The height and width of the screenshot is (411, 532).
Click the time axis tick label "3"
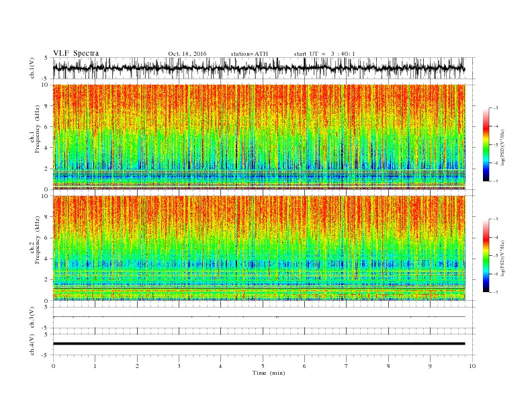(x=179, y=366)
